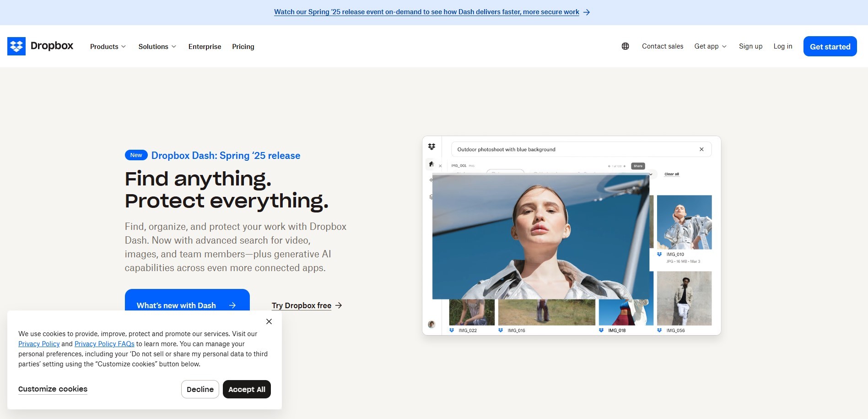Click the Dropbox icon beside IMG_018

click(601, 330)
